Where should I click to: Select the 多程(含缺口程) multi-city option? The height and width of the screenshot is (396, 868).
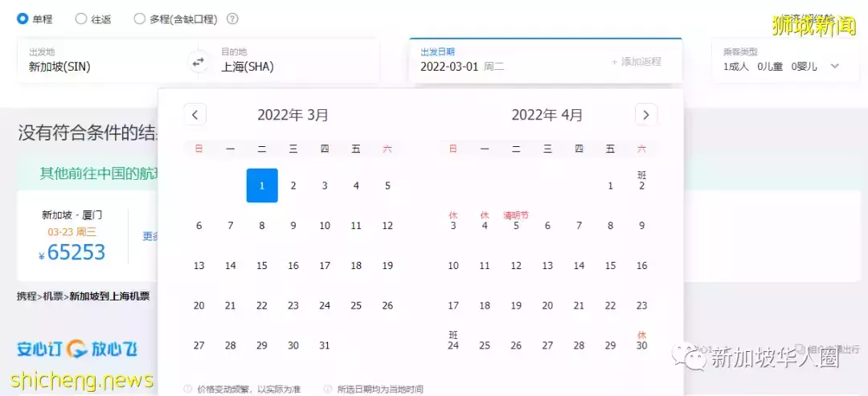tap(140, 18)
